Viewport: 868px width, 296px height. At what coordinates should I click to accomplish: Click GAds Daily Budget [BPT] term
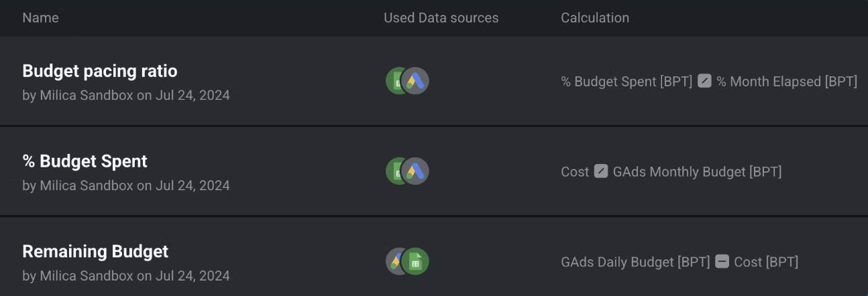pyautogui.click(x=635, y=262)
